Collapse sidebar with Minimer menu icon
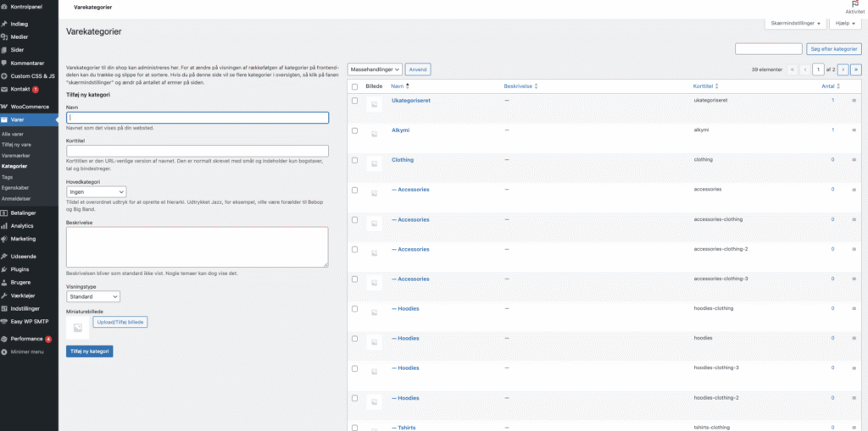This screenshot has width=868, height=431. (x=5, y=351)
